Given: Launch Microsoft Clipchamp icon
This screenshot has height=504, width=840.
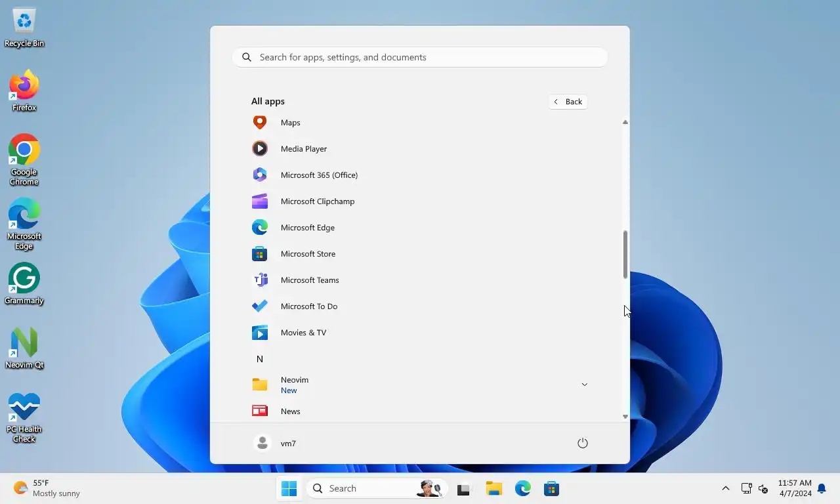Looking at the screenshot, I should (x=260, y=201).
